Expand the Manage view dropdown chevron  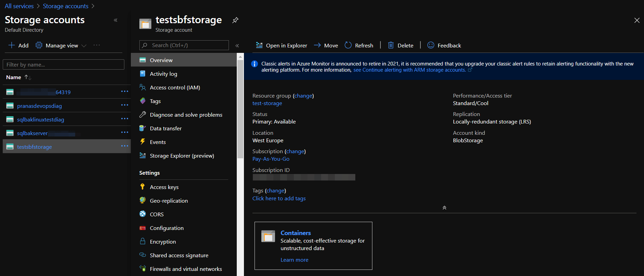(x=84, y=46)
